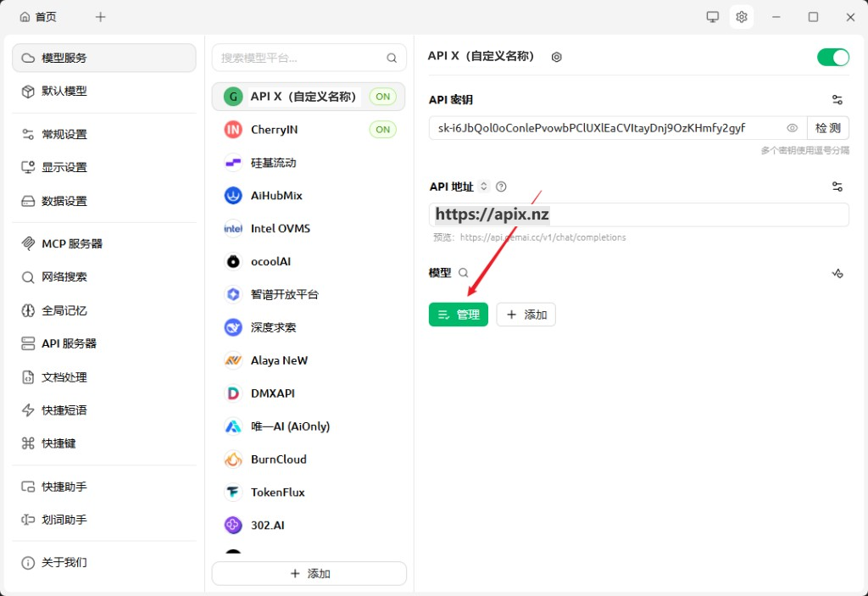Viewport: 868px width, 596px height.
Task: Select the CherryIN provider
Action: click(309, 130)
